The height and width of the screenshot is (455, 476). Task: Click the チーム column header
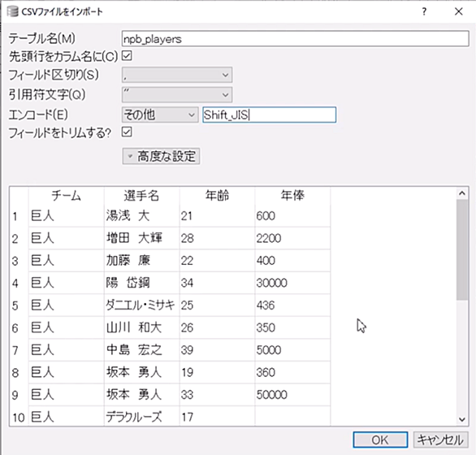pos(66,195)
